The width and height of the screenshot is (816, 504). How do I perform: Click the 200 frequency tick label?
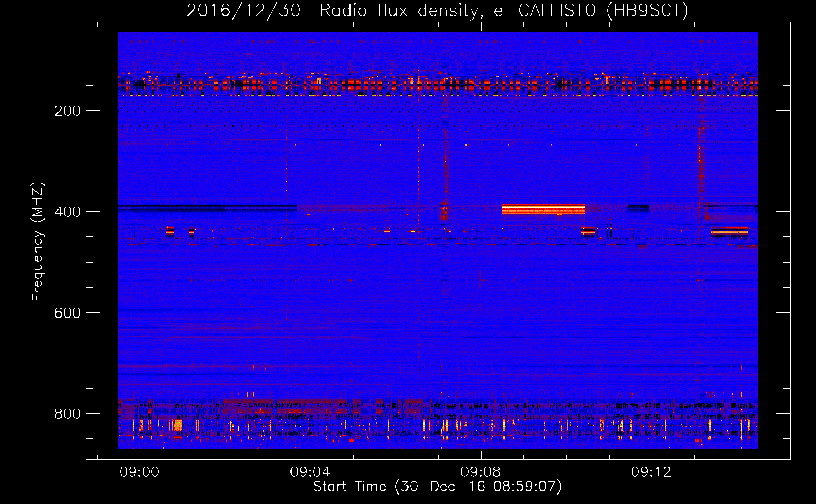pos(68,111)
